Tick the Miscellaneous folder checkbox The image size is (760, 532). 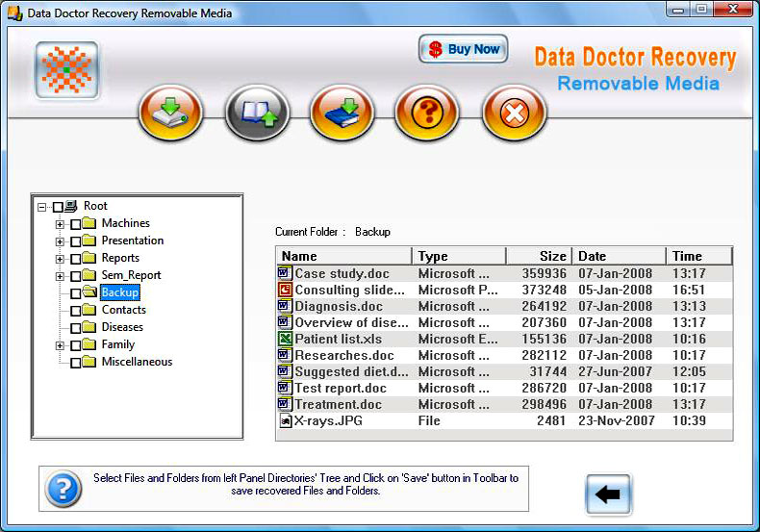coord(76,363)
